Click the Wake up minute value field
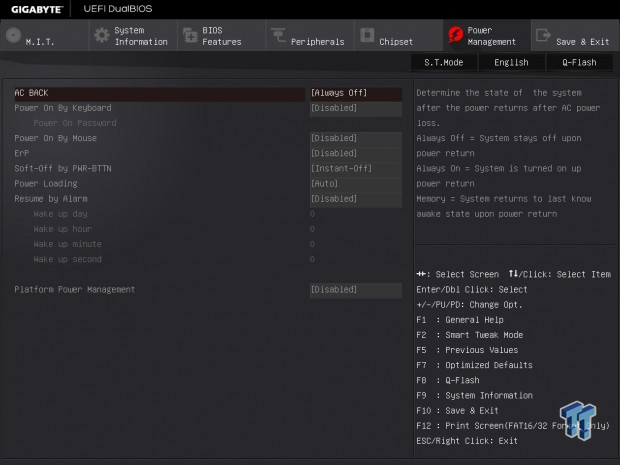The image size is (620, 465). 312,244
